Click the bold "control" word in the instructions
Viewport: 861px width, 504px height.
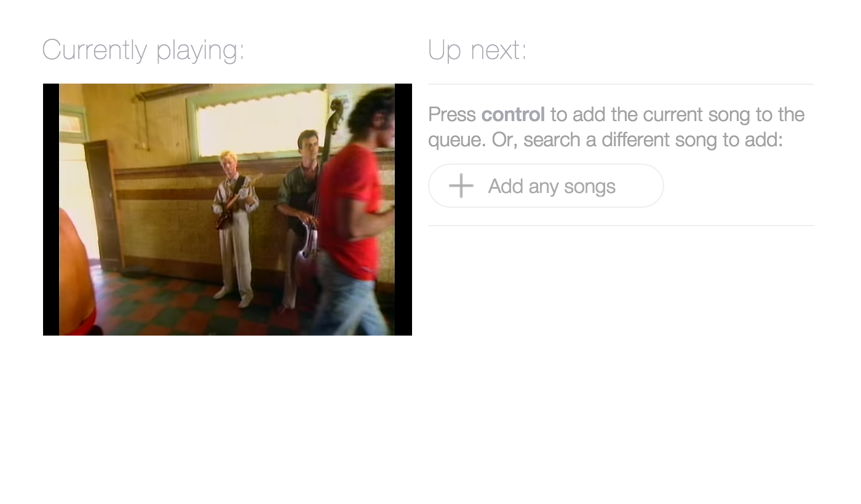pos(513,114)
